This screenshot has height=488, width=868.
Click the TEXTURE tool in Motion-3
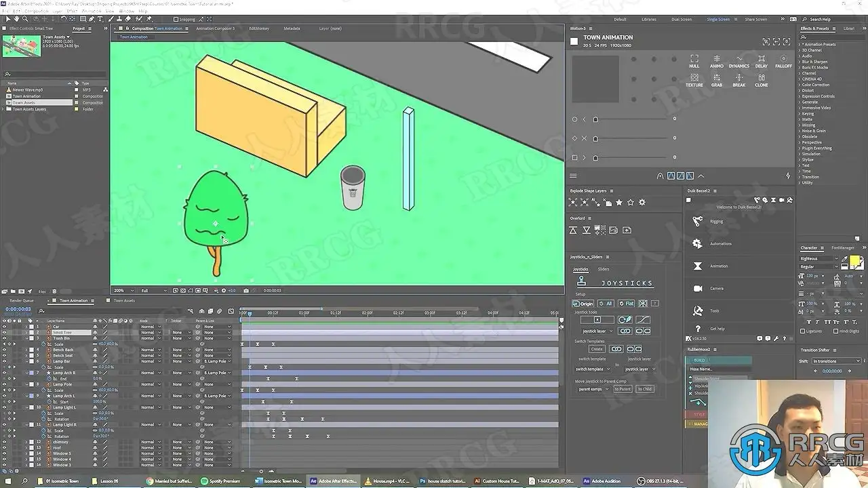[x=694, y=80]
